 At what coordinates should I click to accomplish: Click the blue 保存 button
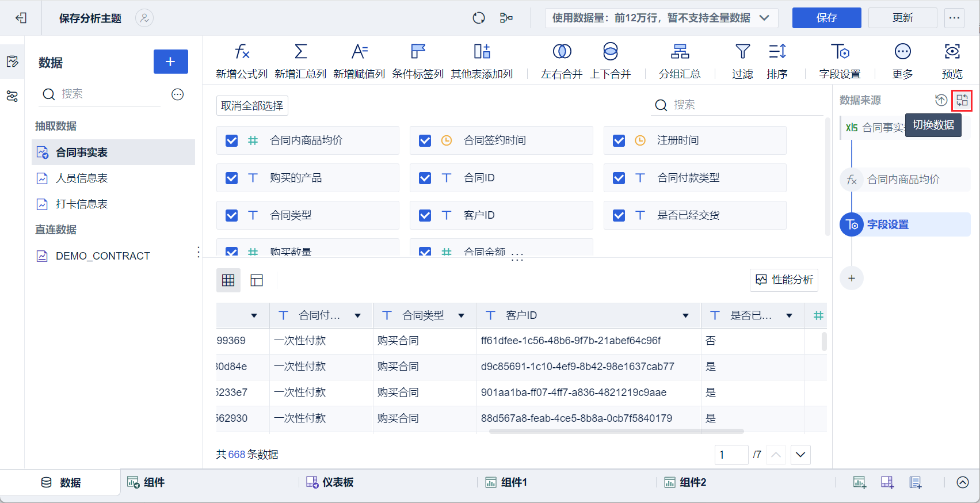[827, 18]
